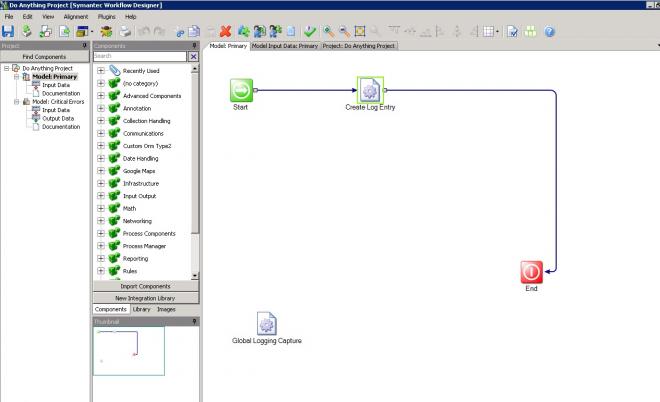Click the New Integration Library button

coord(145,298)
